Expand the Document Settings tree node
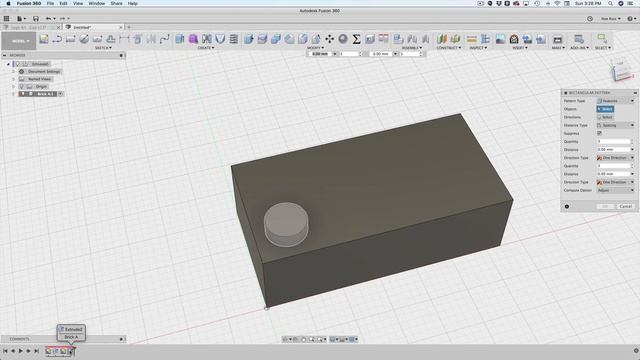The height and width of the screenshot is (360, 640). pyautogui.click(x=13, y=71)
